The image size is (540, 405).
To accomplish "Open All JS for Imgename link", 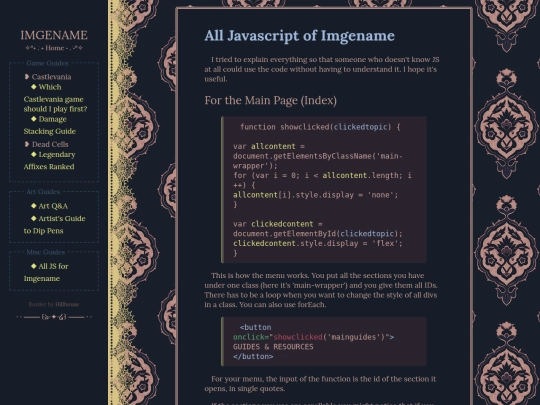I will pyautogui.click(x=46, y=272).
